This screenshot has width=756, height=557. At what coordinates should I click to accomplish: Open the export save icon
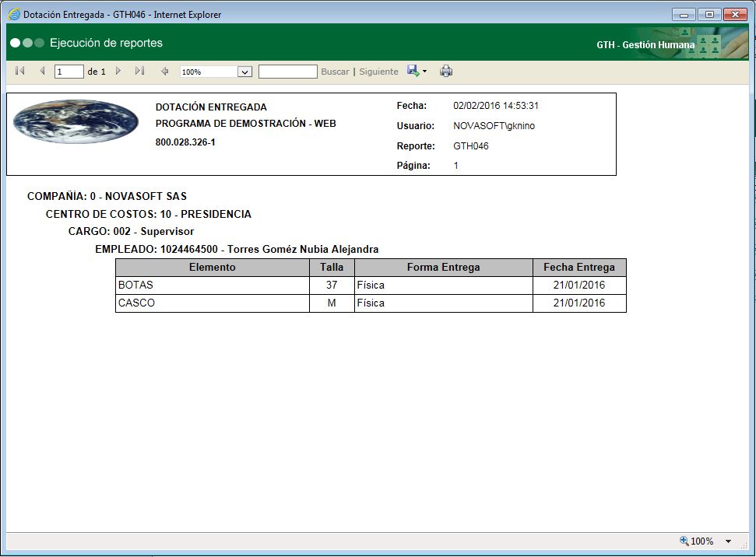413,71
